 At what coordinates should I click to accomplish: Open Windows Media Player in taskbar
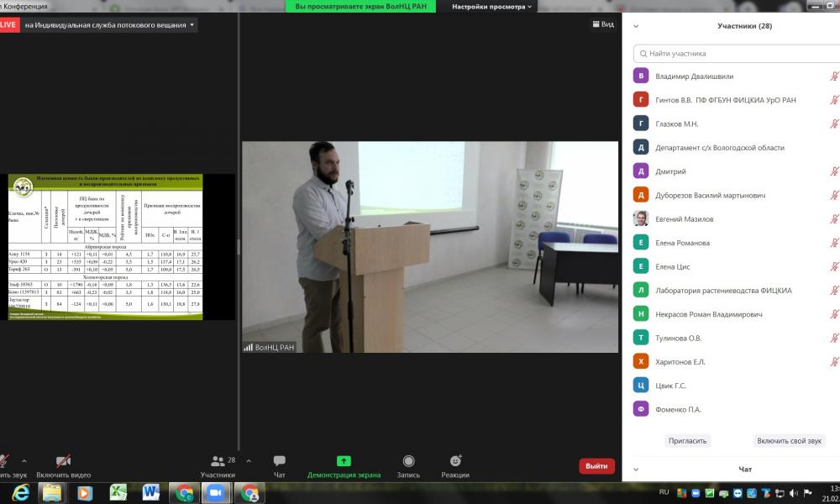click(x=85, y=493)
